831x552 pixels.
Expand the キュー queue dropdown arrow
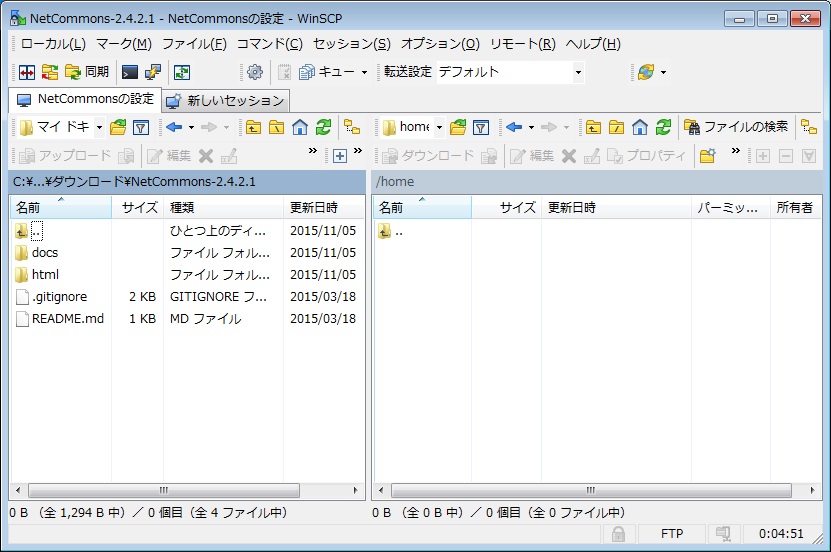364,72
